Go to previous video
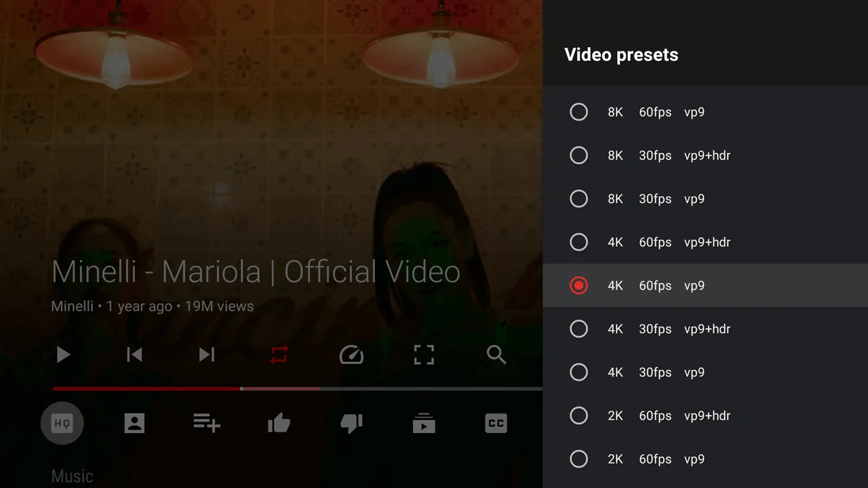 click(134, 354)
